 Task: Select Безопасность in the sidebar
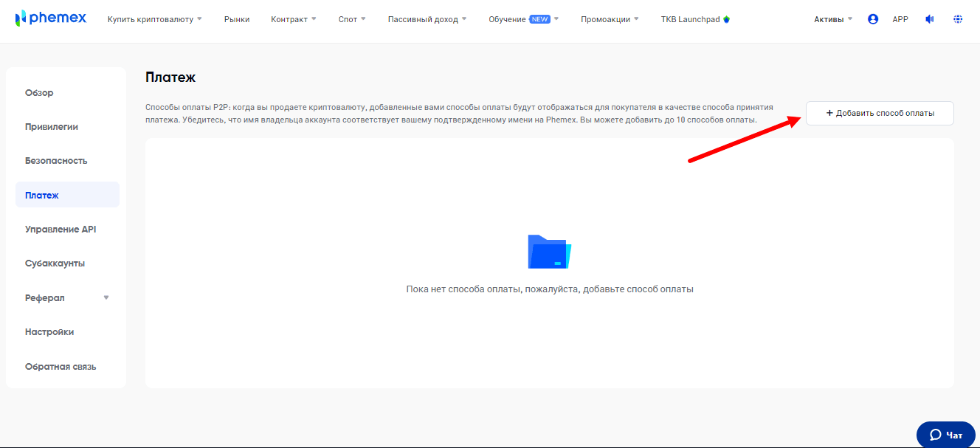click(56, 160)
